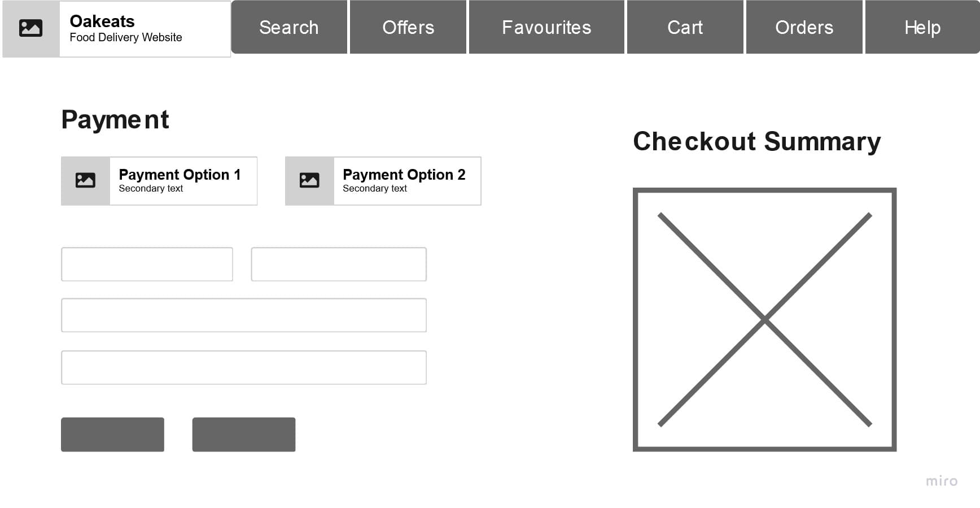Viewport: 980px width, 508px height.
Task: Click the first small input field
Action: pos(147,264)
